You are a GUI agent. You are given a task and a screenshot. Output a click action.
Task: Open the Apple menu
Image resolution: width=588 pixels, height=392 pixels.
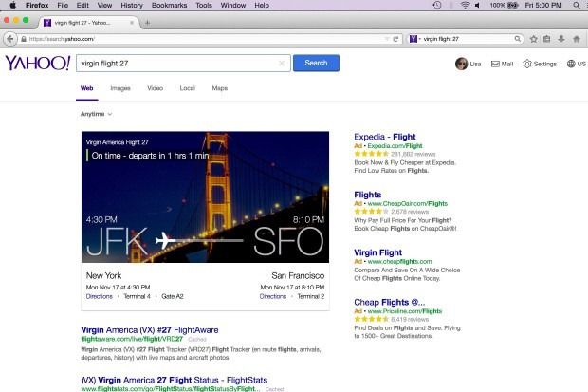pyautogui.click(x=12, y=6)
